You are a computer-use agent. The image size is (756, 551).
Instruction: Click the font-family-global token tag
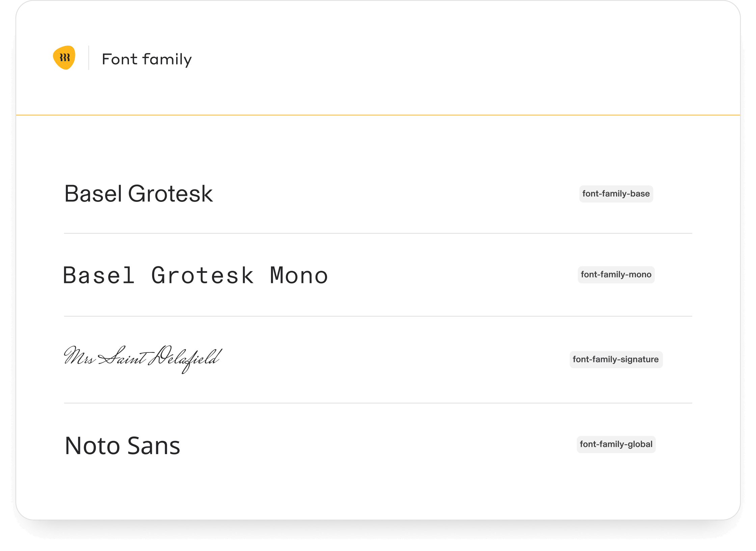616,444
